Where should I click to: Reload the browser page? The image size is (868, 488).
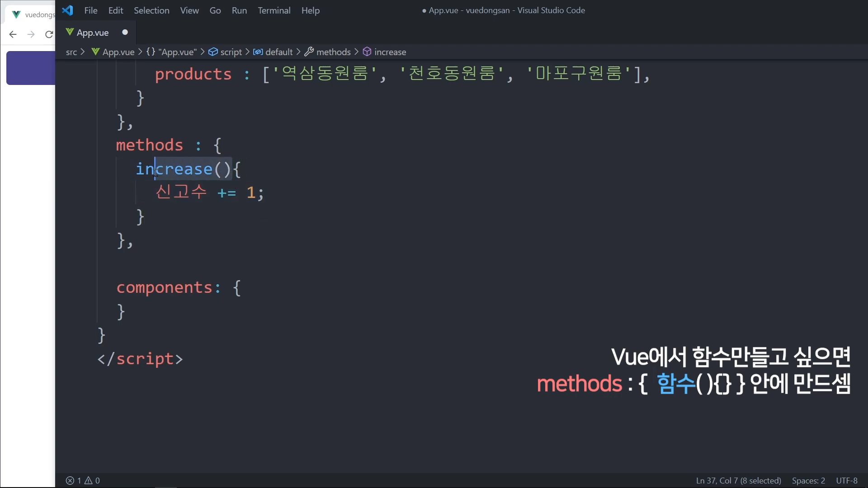pyautogui.click(x=49, y=34)
